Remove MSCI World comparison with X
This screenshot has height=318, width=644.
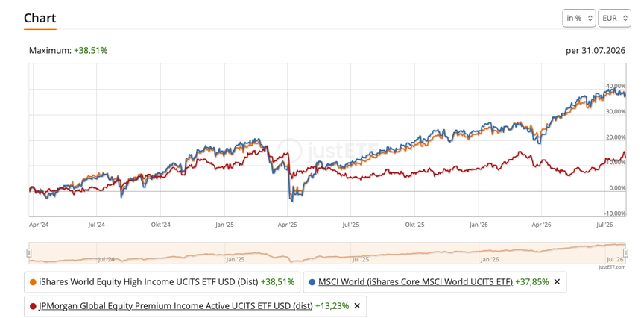557,282
